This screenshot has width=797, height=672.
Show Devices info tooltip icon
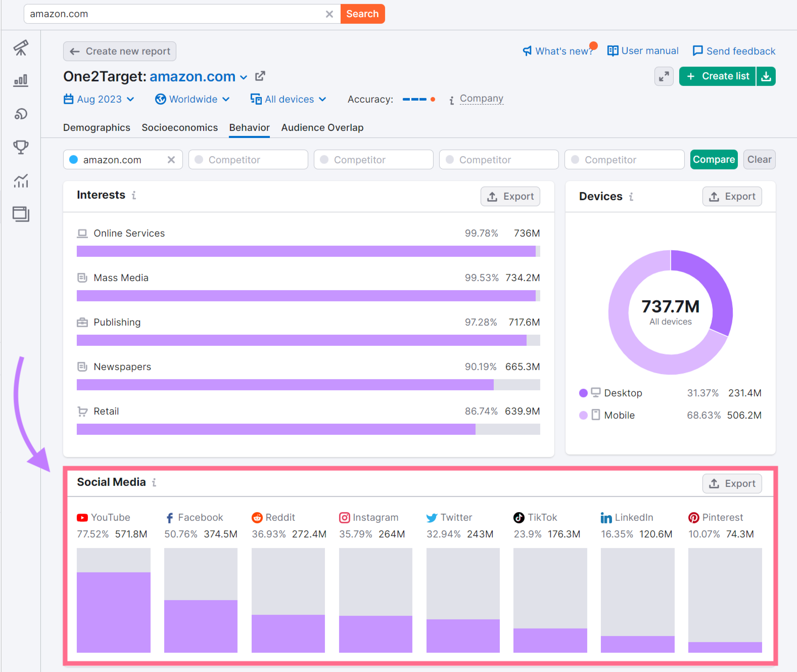click(x=631, y=197)
